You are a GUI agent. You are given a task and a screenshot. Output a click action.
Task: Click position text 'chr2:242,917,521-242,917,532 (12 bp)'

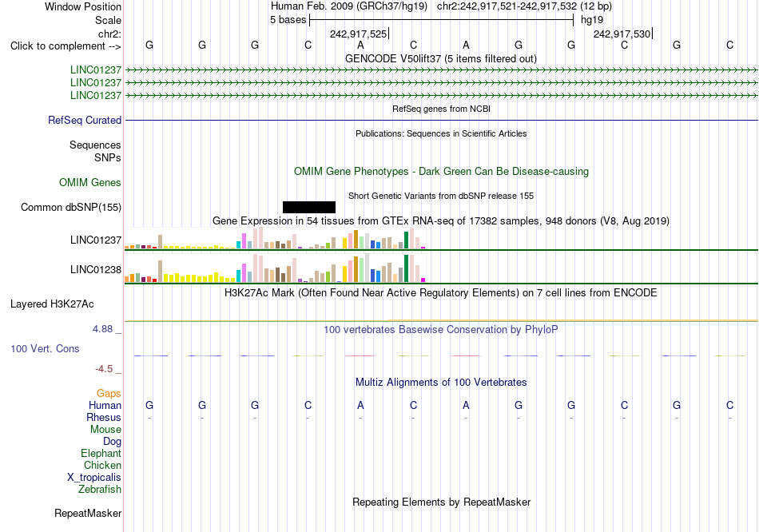(x=524, y=6)
